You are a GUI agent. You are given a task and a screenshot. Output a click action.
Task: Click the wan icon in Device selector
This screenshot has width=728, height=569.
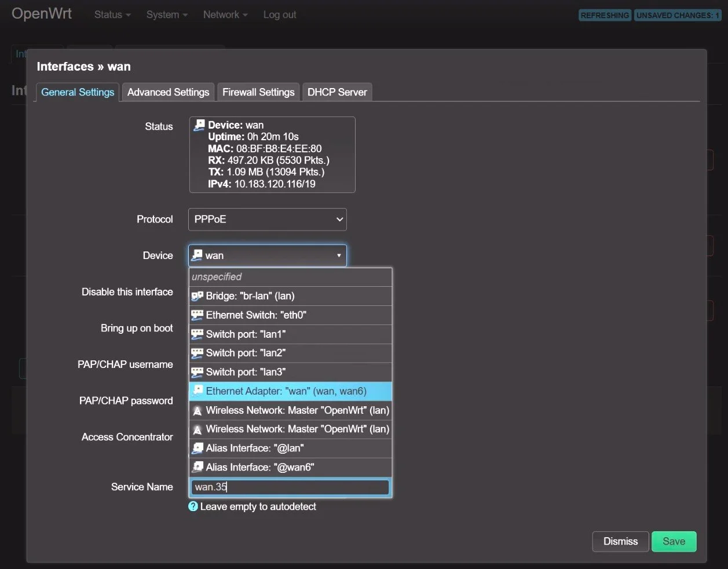(x=197, y=255)
